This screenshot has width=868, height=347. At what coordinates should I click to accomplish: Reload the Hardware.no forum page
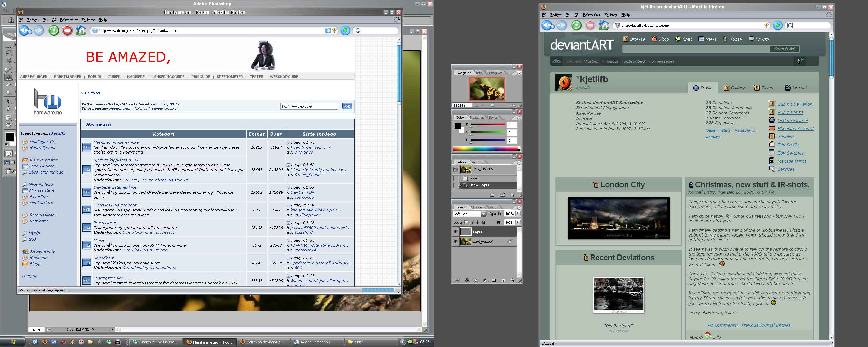[x=54, y=30]
